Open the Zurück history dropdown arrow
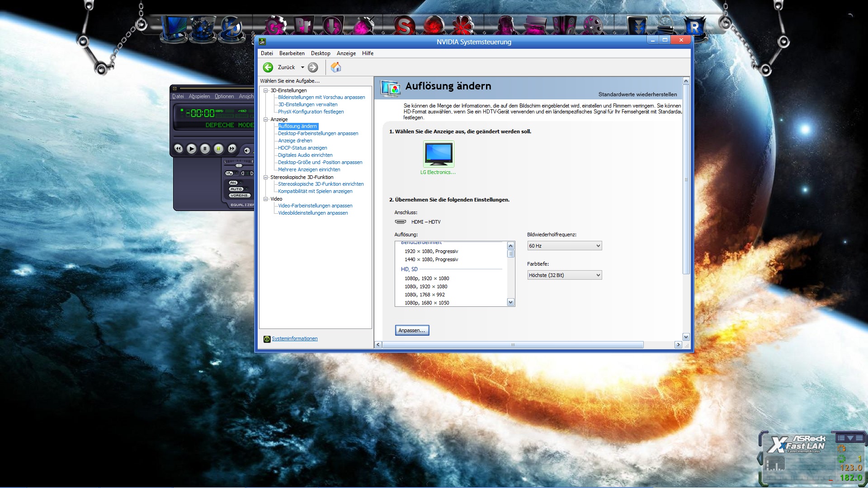This screenshot has width=868, height=488. 302,67
